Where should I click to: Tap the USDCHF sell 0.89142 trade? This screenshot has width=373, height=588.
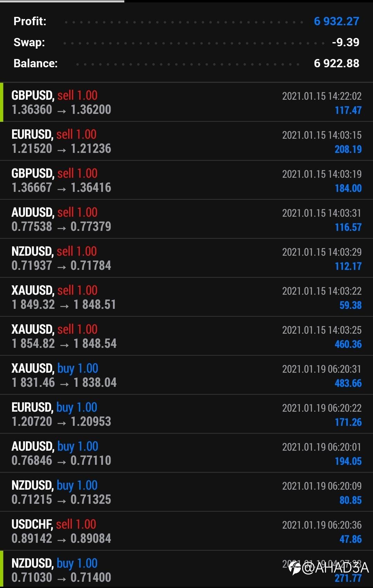pos(186,531)
